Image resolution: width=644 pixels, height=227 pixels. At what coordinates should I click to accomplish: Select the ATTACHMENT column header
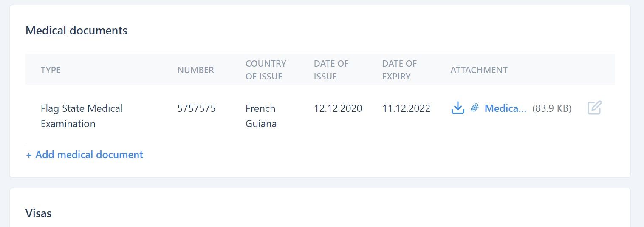click(x=479, y=70)
